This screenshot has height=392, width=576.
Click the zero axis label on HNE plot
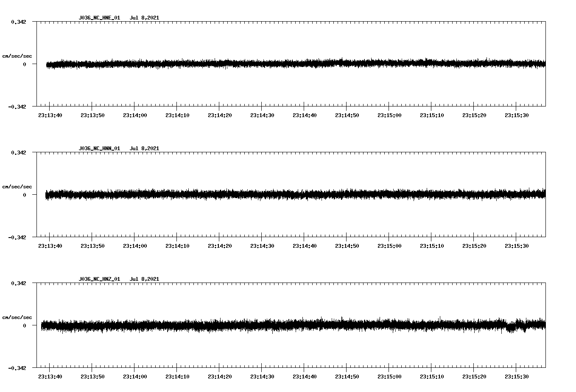point(25,64)
